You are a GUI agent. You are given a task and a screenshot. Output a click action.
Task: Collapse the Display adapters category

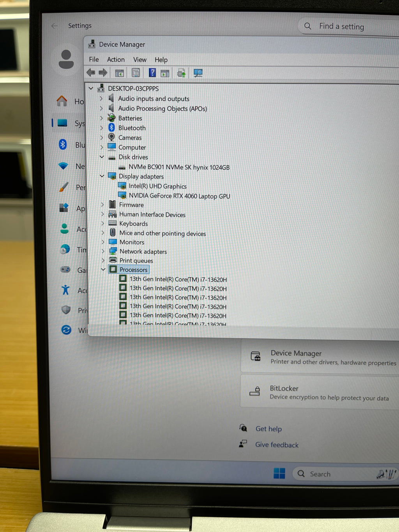pyautogui.click(x=102, y=176)
